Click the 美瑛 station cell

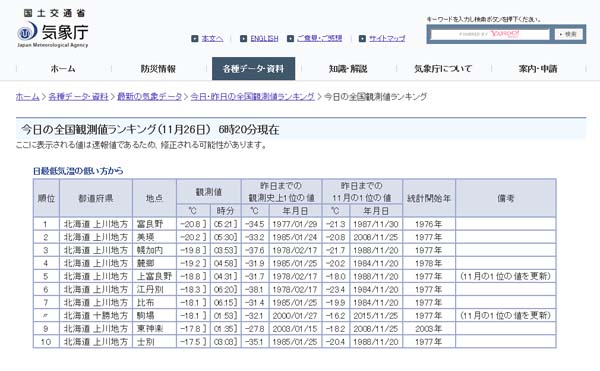click(x=154, y=237)
